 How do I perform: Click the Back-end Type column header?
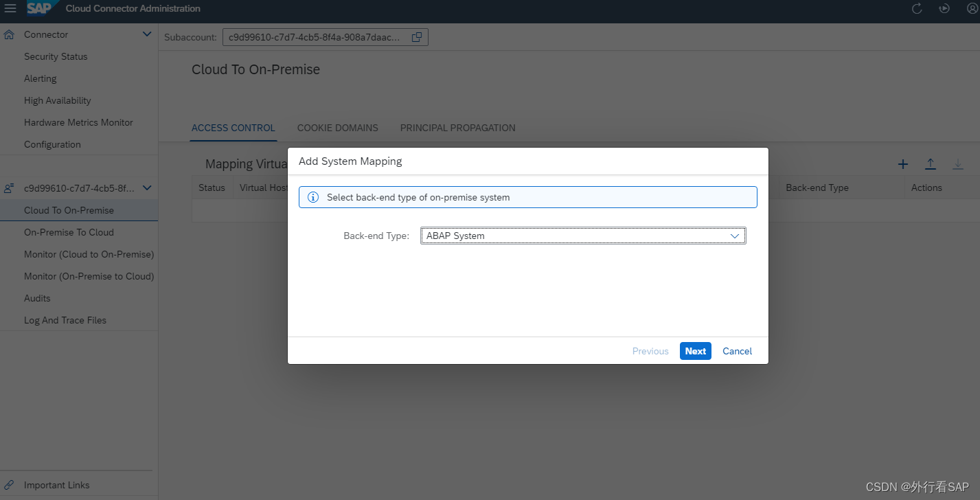click(x=817, y=187)
